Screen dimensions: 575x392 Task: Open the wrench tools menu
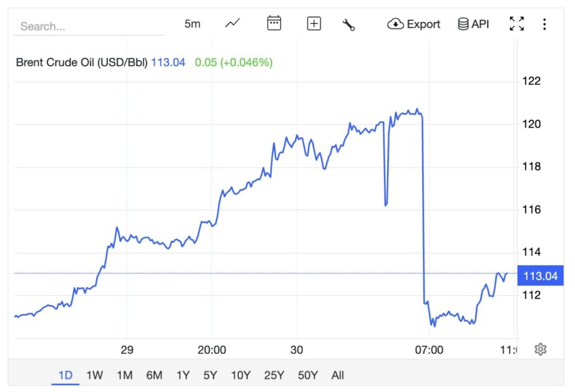[348, 24]
